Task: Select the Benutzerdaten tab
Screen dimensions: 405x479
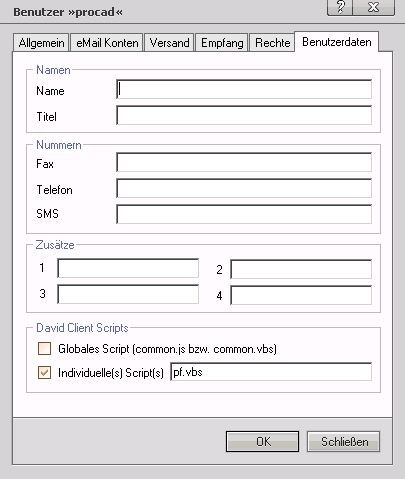Action: pos(337,42)
